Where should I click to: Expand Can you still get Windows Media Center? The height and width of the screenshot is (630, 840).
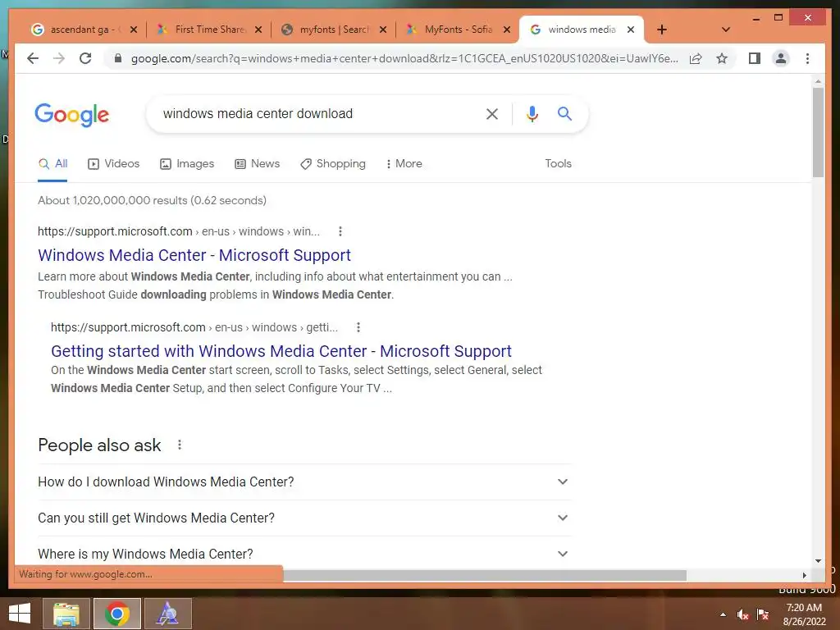pyautogui.click(x=304, y=518)
